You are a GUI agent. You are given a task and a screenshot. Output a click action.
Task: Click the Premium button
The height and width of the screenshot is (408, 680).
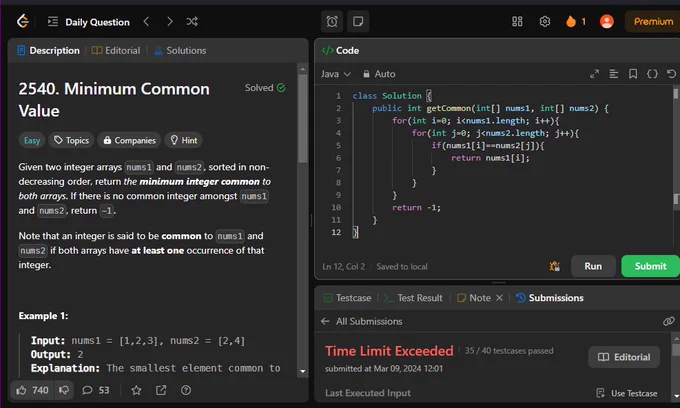coord(653,22)
